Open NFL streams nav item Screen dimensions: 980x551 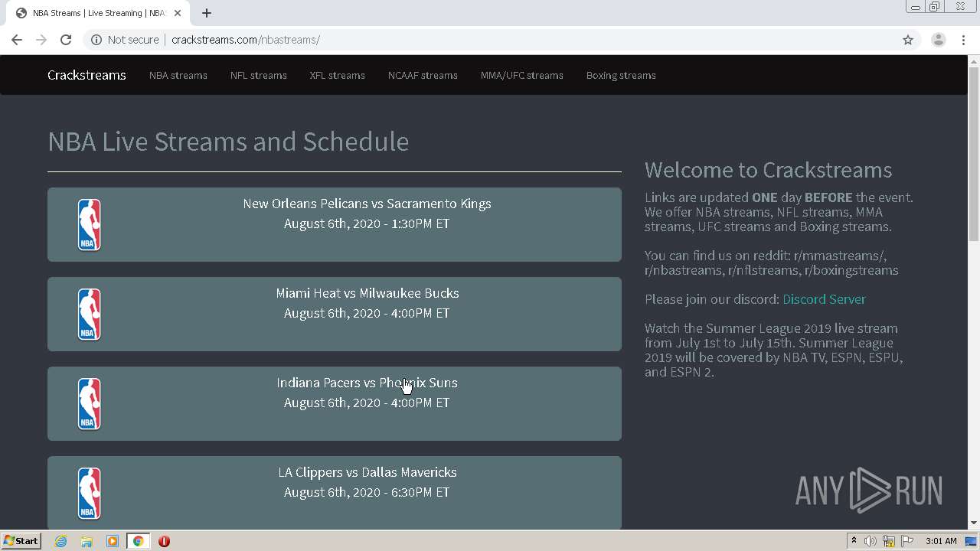259,75
